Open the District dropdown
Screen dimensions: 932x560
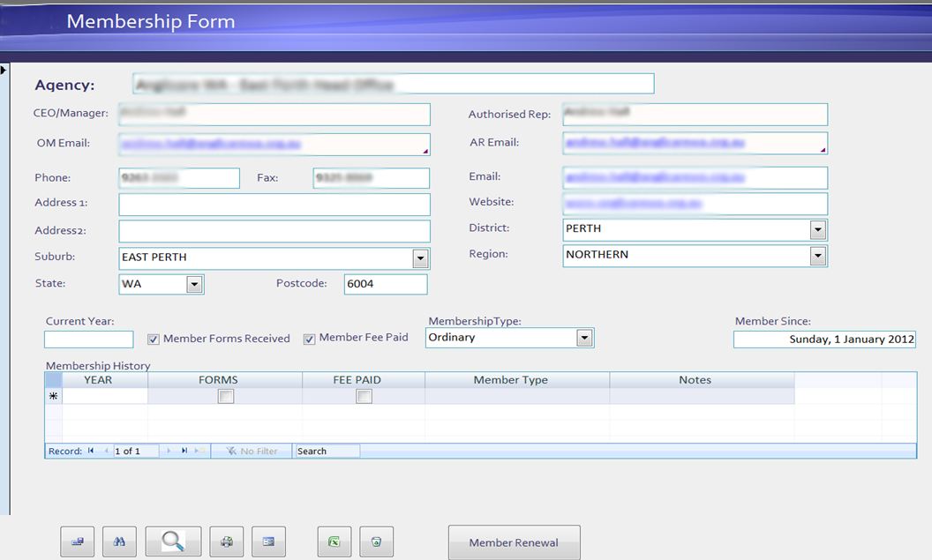(819, 228)
